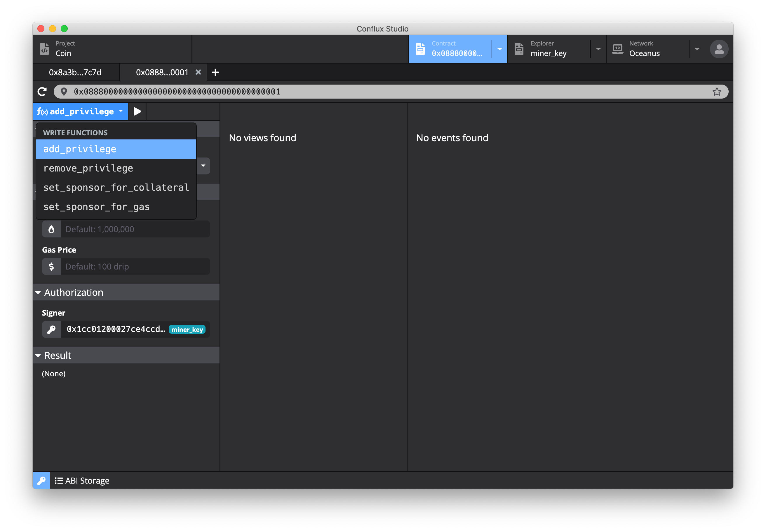Collapse the Authorization section
Image resolution: width=766 pixels, height=532 pixels.
(x=38, y=293)
